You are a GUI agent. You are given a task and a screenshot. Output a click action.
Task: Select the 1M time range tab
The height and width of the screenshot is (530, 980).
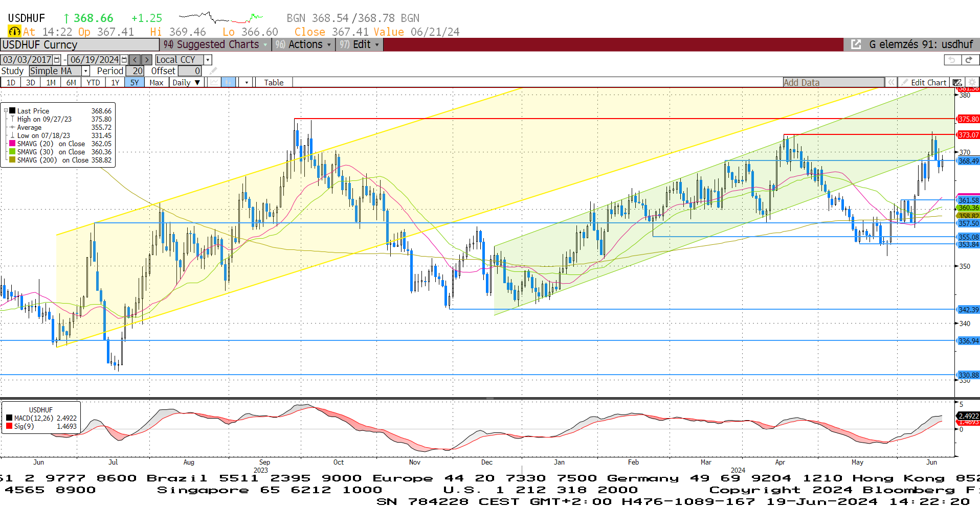(x=51, y=82)
